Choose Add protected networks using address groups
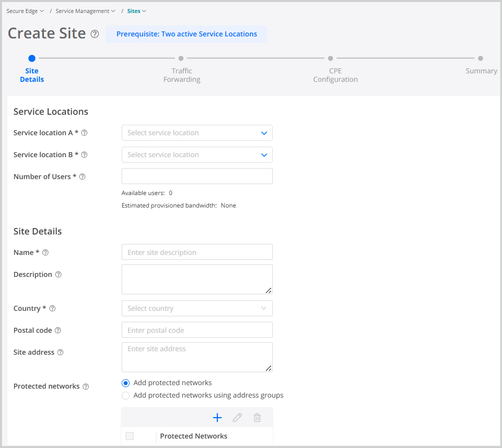This screenshot has width=502, height=448. point(126,396)
